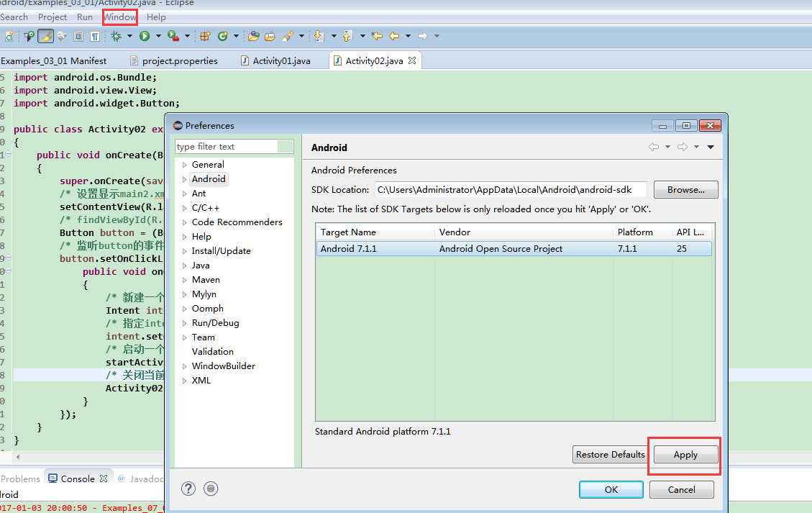This screenshot has width=812, height=513.
Task: Select Validation in the preferences tree
Action: [x=212, y=351]
